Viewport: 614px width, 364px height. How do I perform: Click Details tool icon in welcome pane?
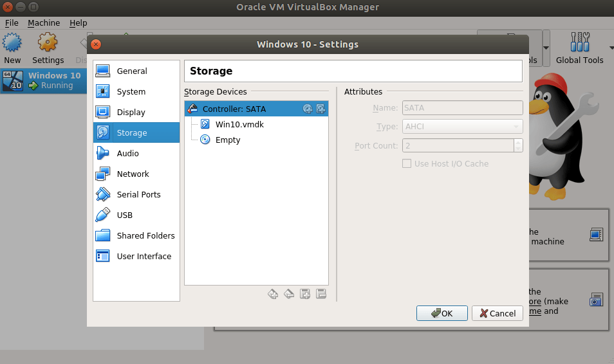596,235
